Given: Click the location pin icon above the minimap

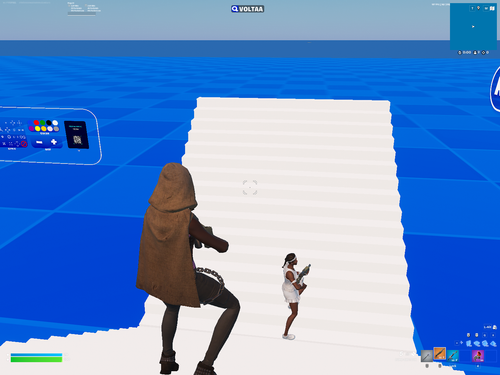Looking at the screenshot, I should (x=478, y=8).
